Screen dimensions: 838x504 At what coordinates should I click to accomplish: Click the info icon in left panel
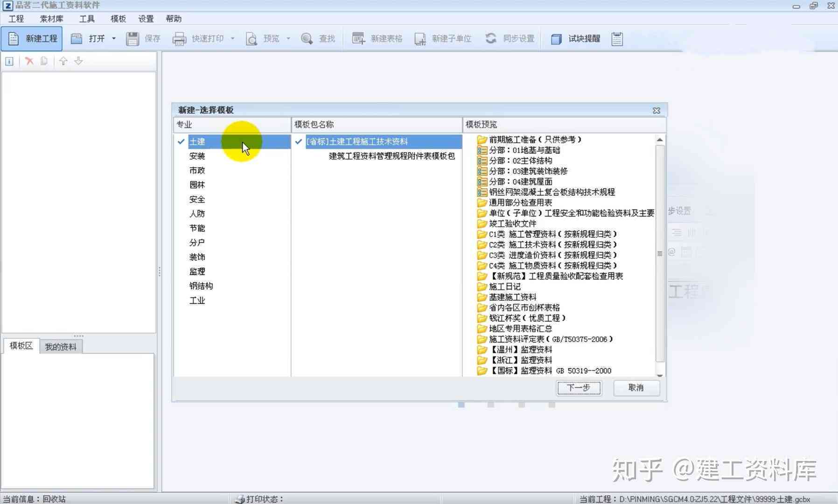(9, 61)
